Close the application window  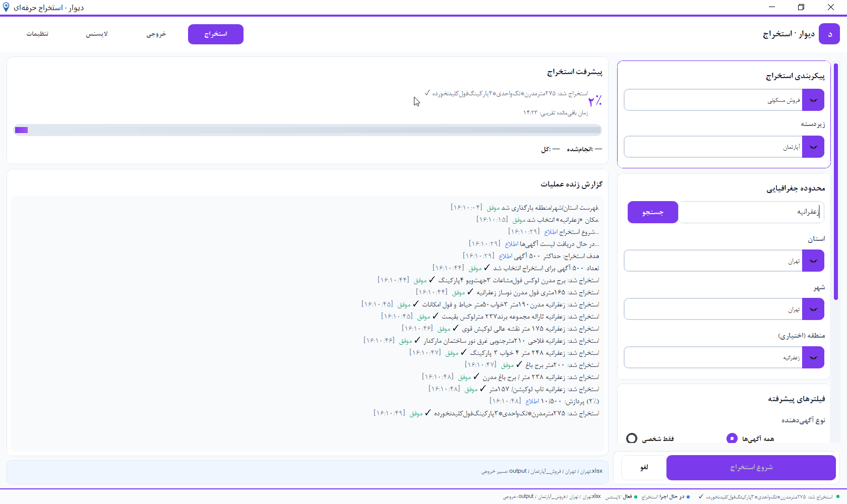click(831, 7)
